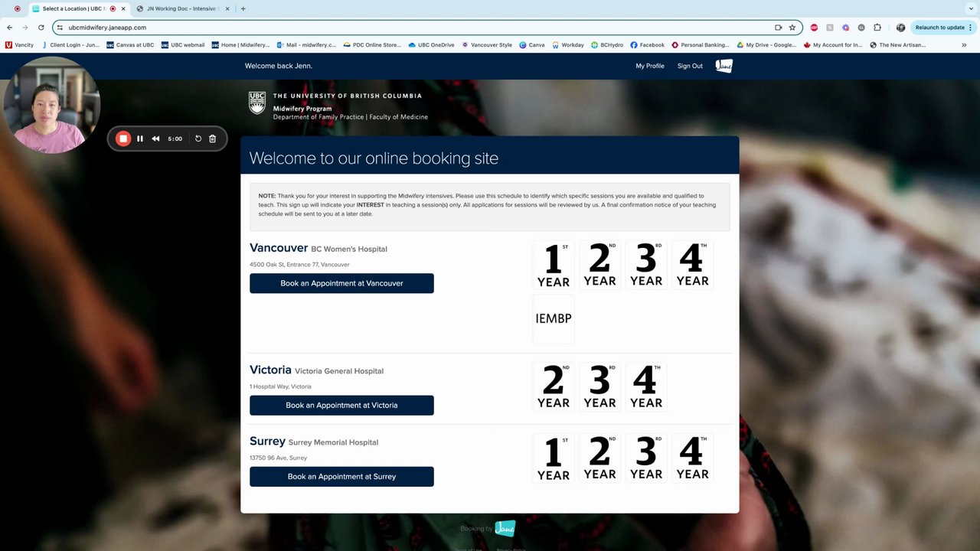Open the red ABP extension icon
Image resolution: width=980 pixels, height=551 pixels.
click(x=814, y=28)
